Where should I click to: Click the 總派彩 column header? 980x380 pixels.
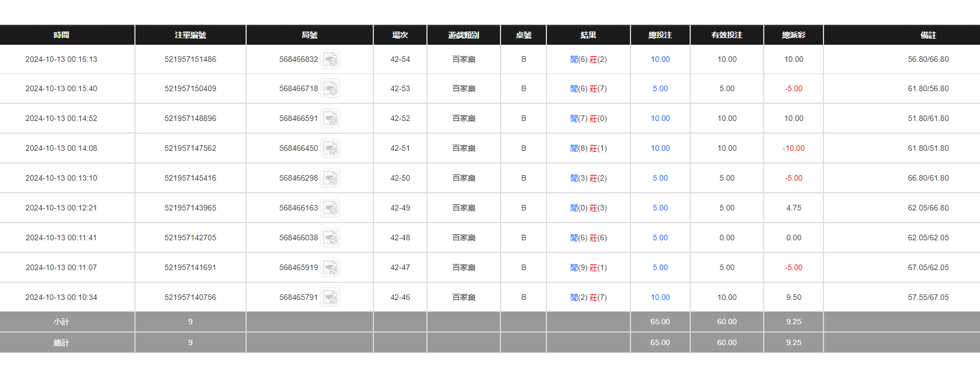[793, 35]
